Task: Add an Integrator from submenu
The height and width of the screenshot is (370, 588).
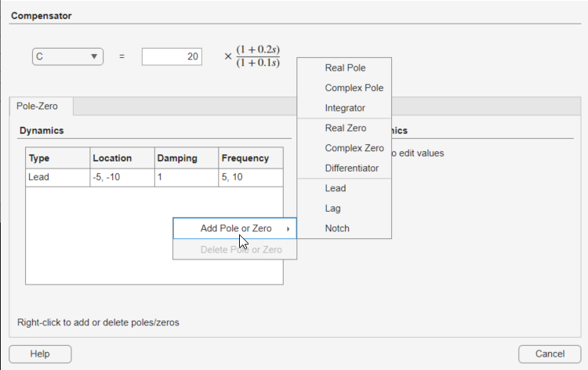Action: tap(345, 108)
